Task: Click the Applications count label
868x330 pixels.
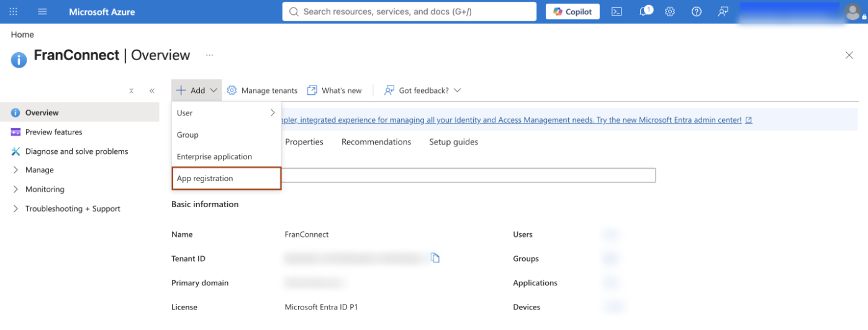Action: click(x=535, y=283)
